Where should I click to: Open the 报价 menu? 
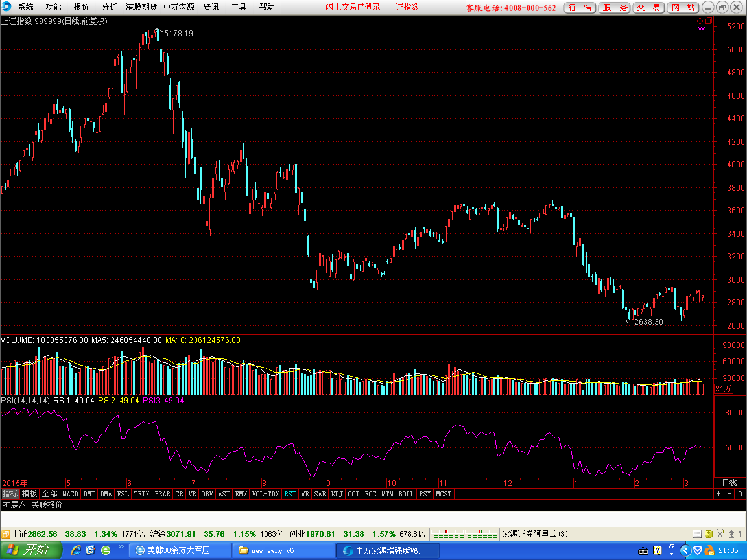click(x=81, y=6)
